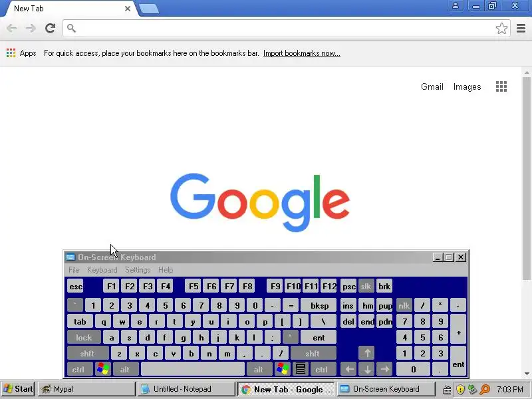Image resolution: width=532 pixels, height=399 pixels.
Task: Click the brk break key
Action: click(x=384, y=287)
